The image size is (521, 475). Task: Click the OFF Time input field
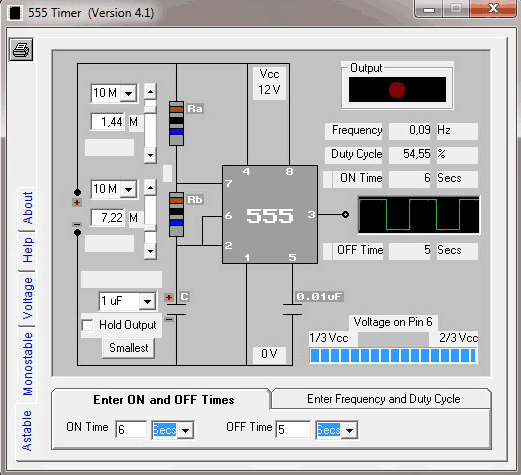point(293,429)
